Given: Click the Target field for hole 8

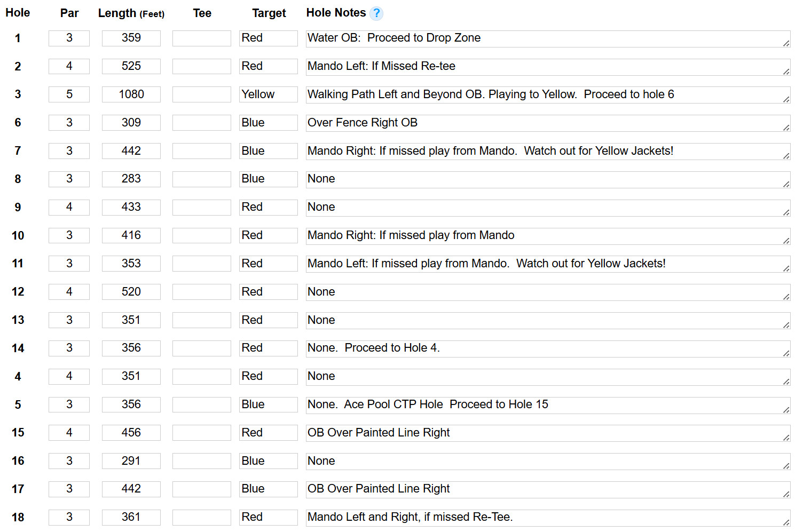Looking at the screenshot, I should pyautogui.click(x=269, y=179).
